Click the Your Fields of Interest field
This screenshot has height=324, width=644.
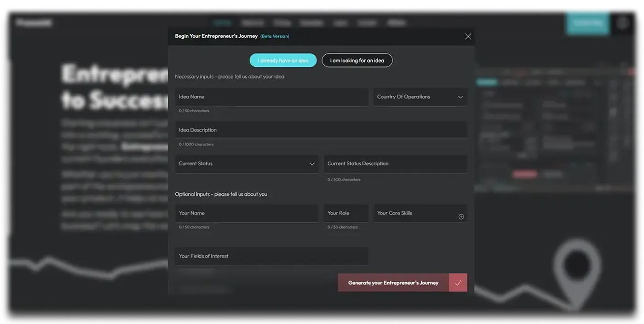click(271, 256)
